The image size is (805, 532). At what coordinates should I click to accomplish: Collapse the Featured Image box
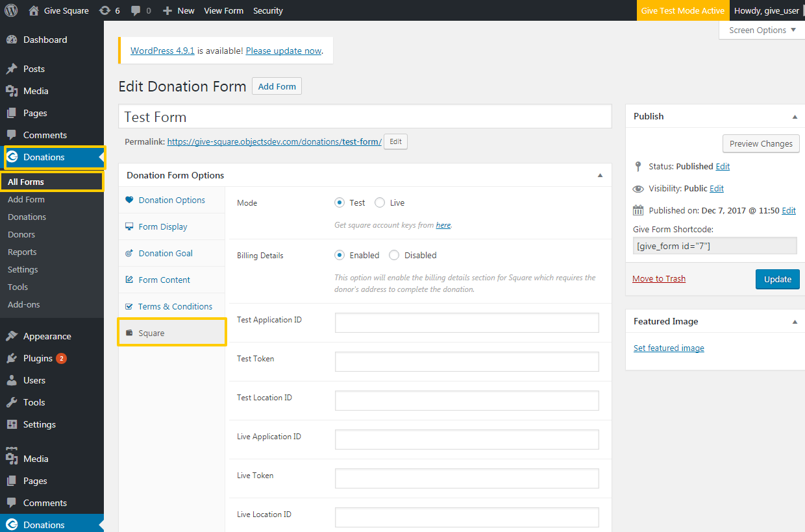pos(795,321)
